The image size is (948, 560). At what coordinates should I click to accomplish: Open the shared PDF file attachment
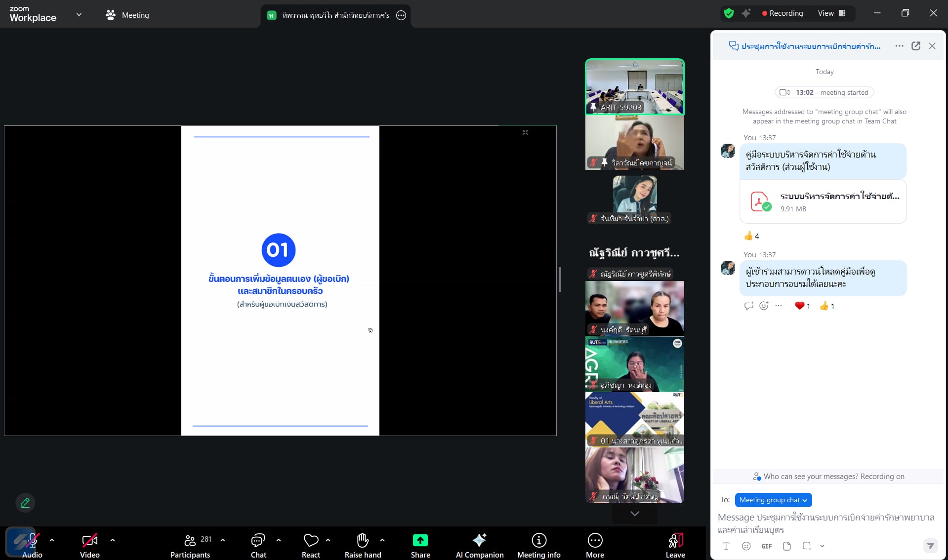(823, 202)
